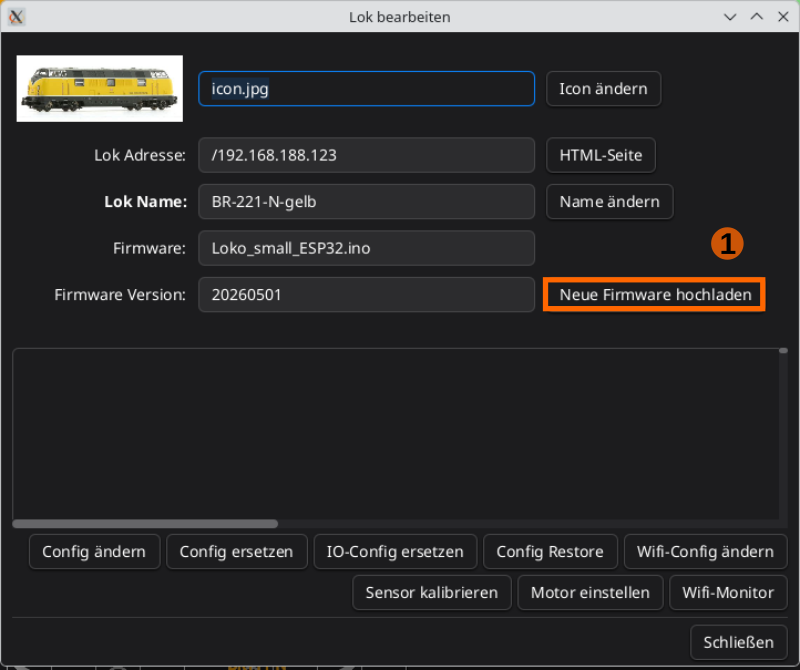800x670 pixels.
Task: Click the Firmware field Loko_small_ESP32.ino
Action: point(366,248)
